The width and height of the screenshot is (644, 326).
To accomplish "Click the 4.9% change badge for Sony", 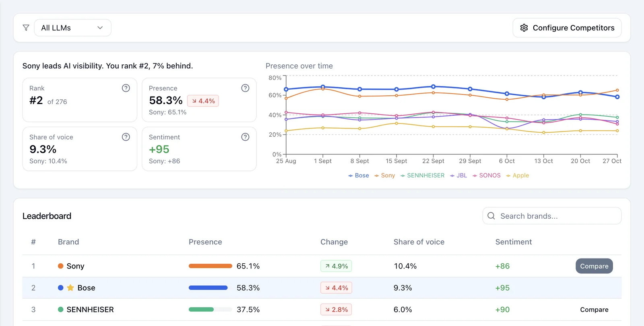I will point(336,266).
